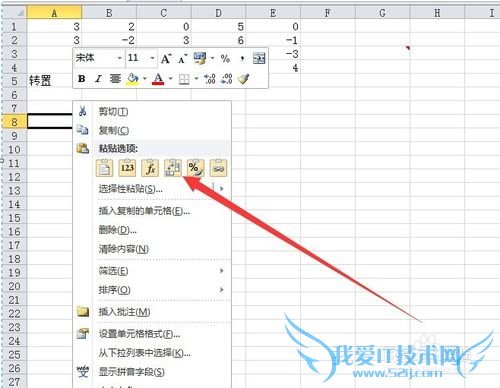The height and width of the screenshot is (388, 500).
Task: Click the select-all corner button
Action: coord(14,13)
